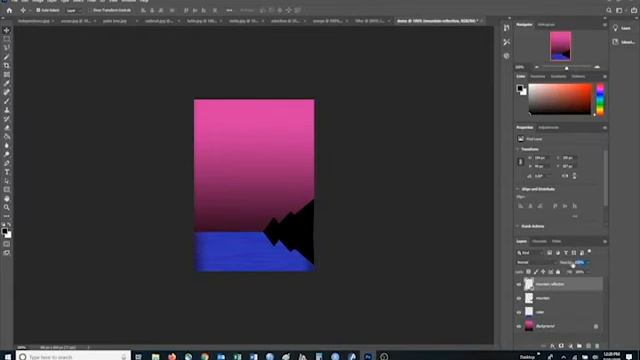Click the Windows taskbar search box

click(x=73, y=356)
